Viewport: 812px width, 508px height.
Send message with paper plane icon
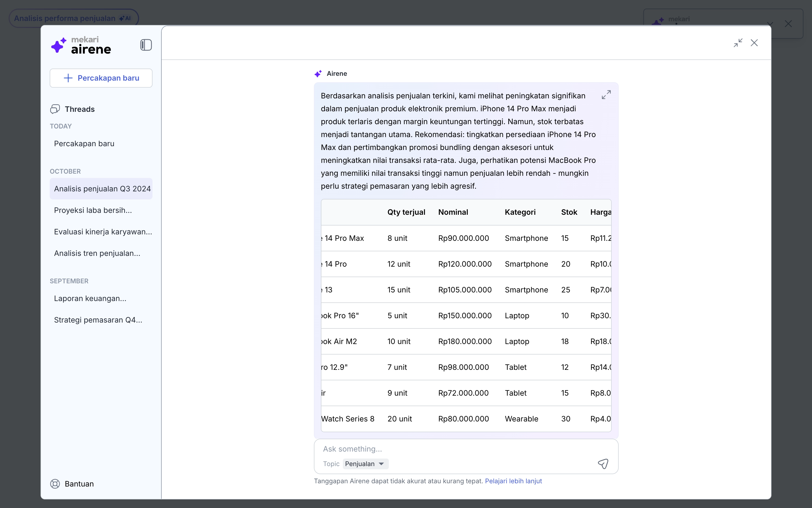[x=603, y=464]
